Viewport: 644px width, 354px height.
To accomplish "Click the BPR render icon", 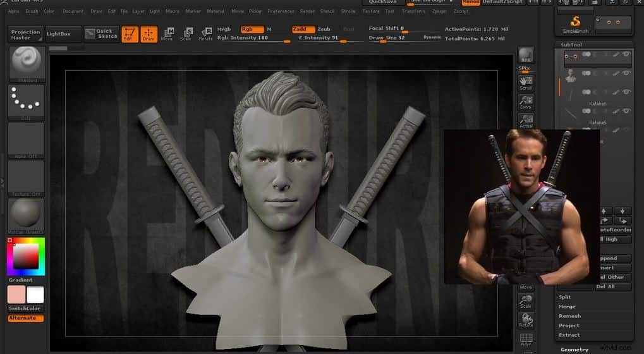I will [526, 55].
